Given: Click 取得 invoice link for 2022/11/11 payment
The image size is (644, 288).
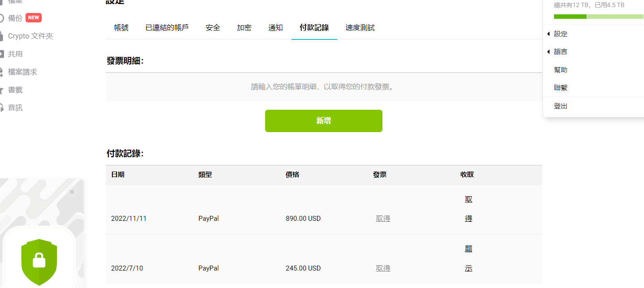Looking at the screenshot, I should pyautogui.click(x=383, y=219).
